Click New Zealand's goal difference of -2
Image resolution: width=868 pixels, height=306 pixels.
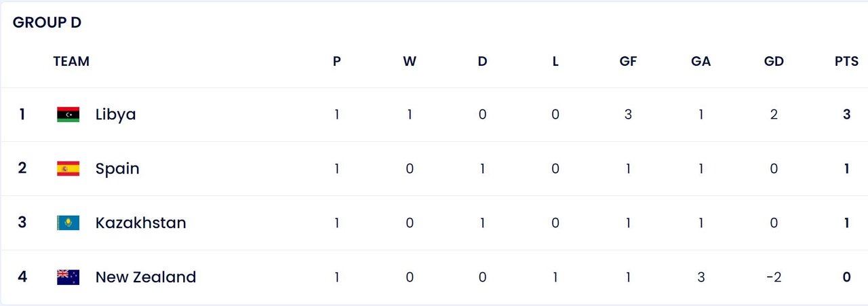774,278
